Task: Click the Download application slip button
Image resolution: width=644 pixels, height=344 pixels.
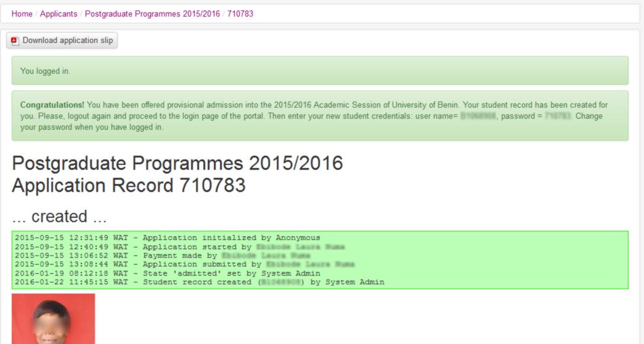Action: coord(62,41)
